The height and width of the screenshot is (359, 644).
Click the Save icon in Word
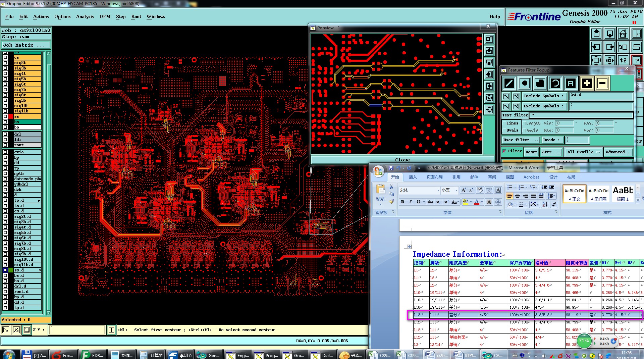tap(391, 168)
